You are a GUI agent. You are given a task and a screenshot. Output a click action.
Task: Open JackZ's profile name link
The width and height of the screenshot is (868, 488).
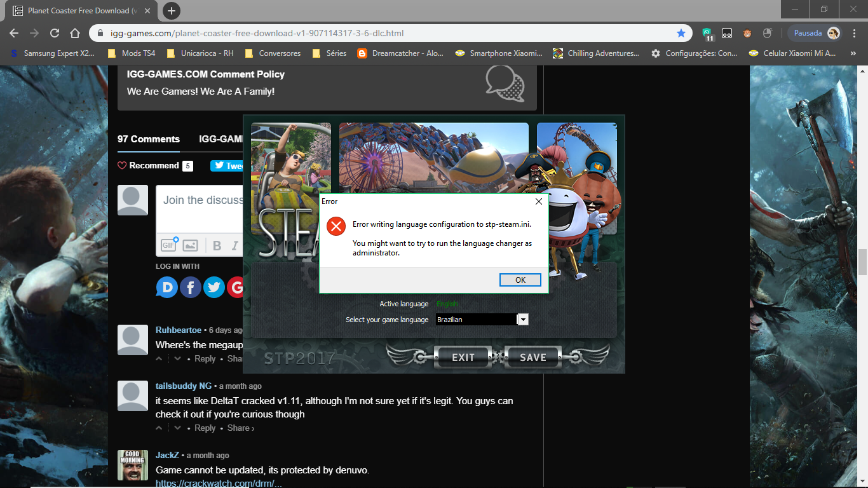coord(167,455)
